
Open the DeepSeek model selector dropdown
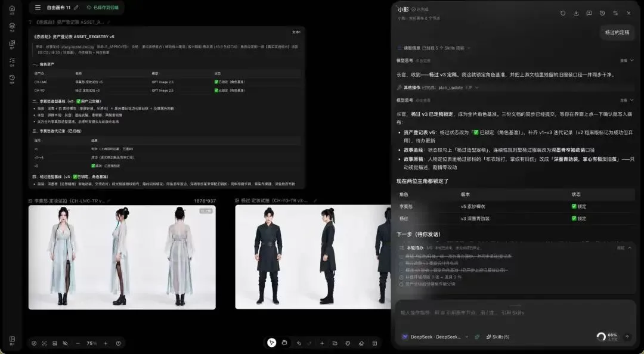coord(435,337)
